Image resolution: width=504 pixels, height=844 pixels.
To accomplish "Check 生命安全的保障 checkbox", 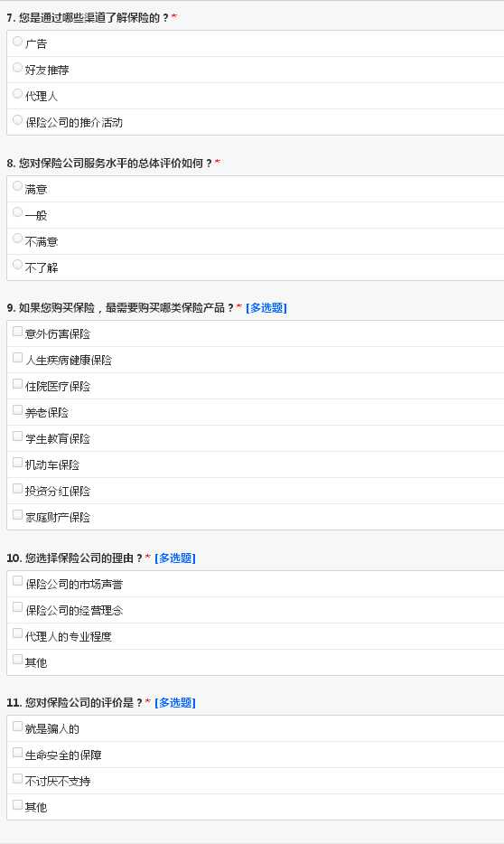I will 18,753.
